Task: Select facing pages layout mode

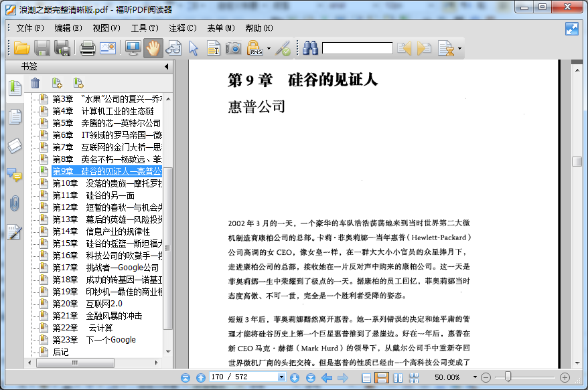Action: (x=398, y=378)
